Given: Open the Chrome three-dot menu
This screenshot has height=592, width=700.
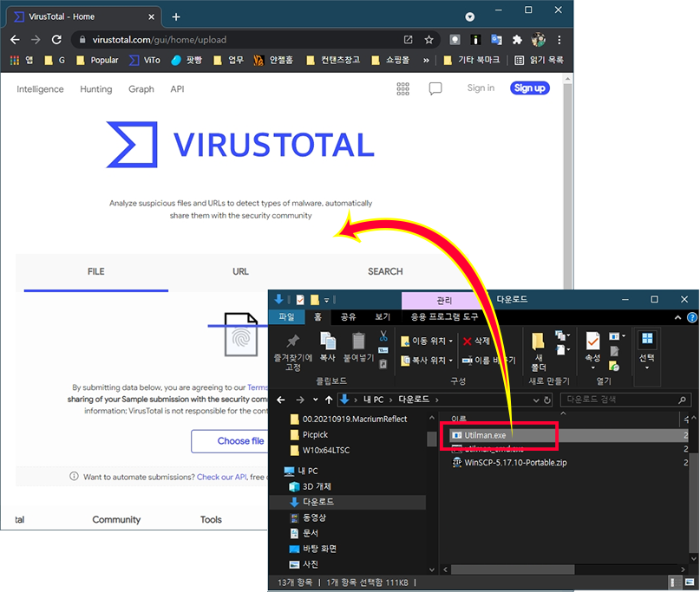Looking at the screenshot, I should coord(559,40).
